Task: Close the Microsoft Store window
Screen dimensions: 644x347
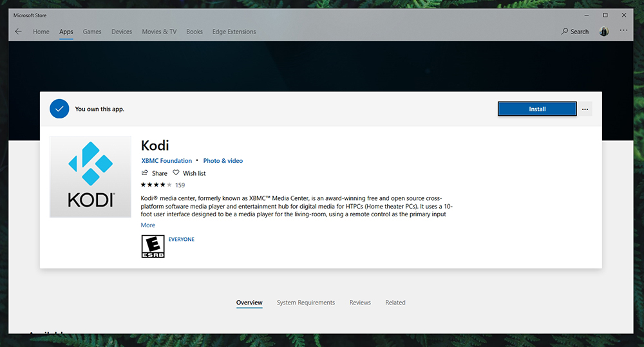Action: click(624, 15)
